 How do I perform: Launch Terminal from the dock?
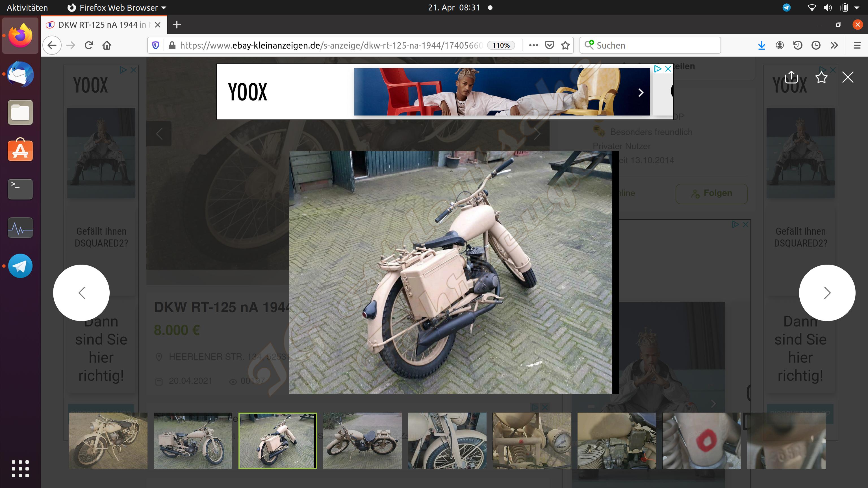[x=20, y=189]
